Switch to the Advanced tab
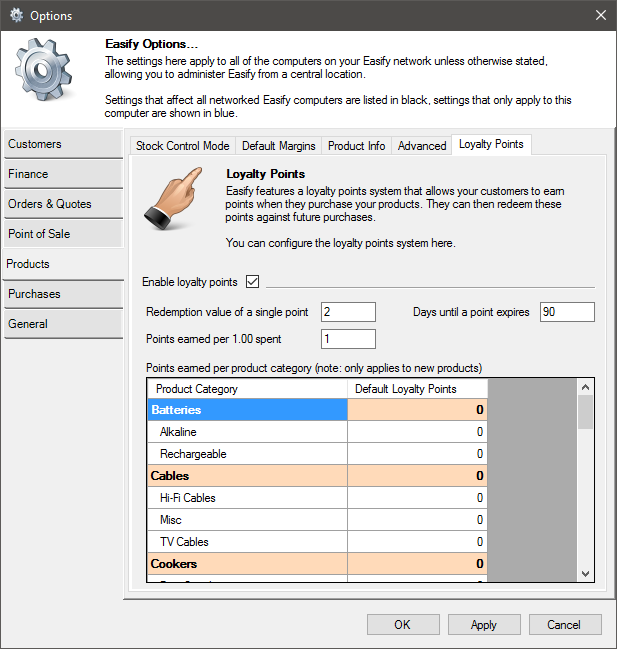This screenshot has width=617, height=649. coord(422,146)
